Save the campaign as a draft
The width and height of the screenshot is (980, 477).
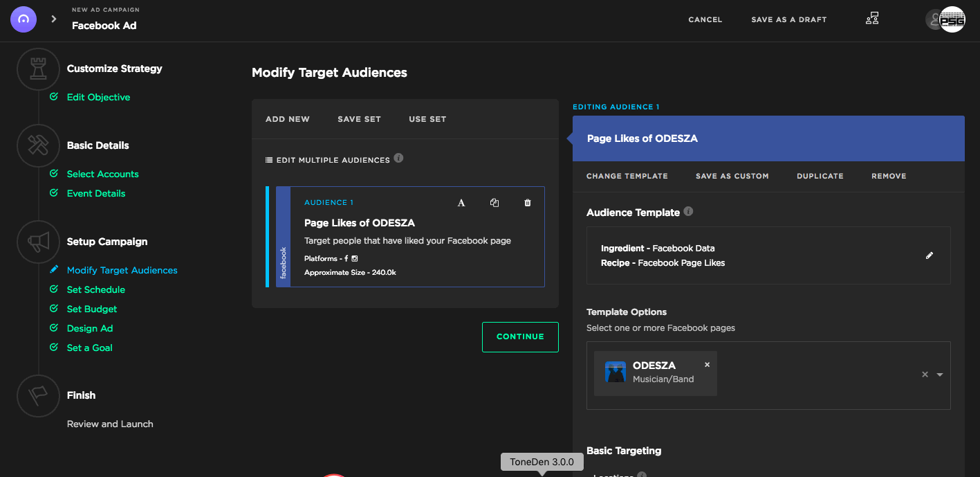tap(789, 19)
